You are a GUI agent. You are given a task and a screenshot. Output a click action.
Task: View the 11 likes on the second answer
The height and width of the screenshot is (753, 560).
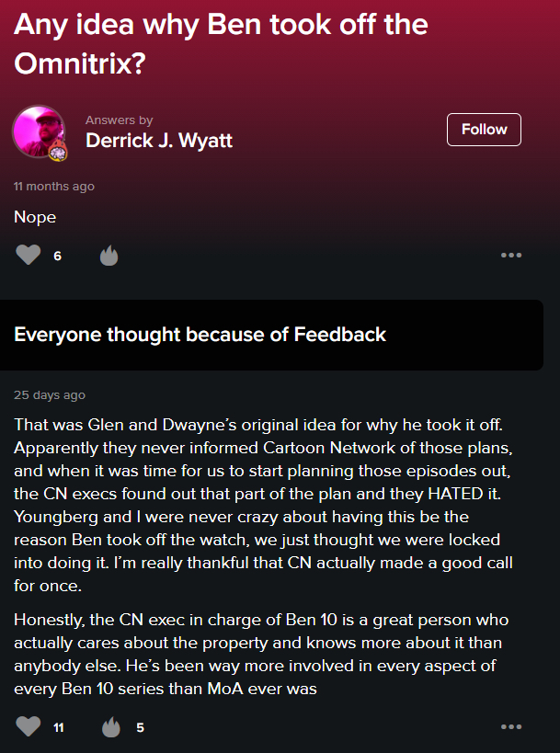click(58, 728)
